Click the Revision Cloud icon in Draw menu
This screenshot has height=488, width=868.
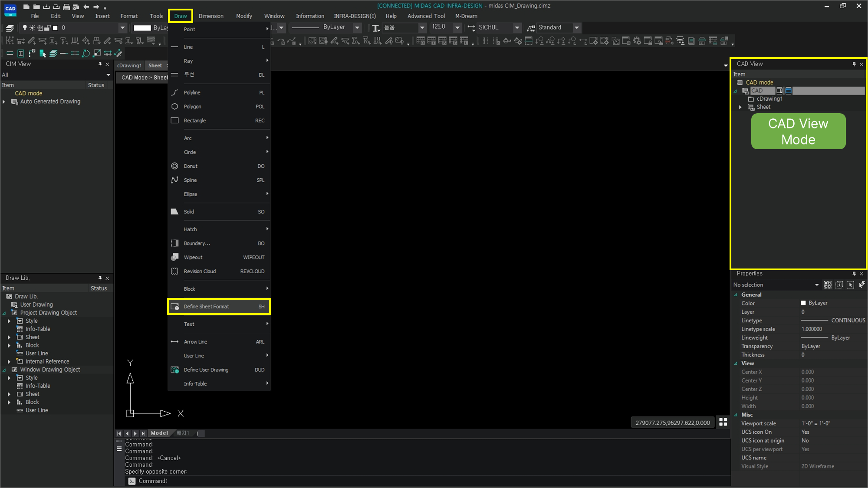(x=174, y=271)
